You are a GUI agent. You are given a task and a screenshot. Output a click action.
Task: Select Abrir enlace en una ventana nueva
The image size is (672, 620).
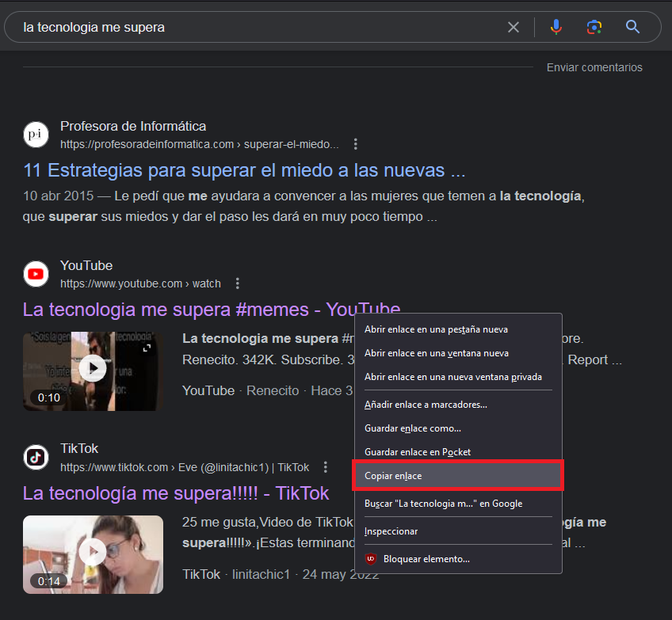click(x=458, y=353)
